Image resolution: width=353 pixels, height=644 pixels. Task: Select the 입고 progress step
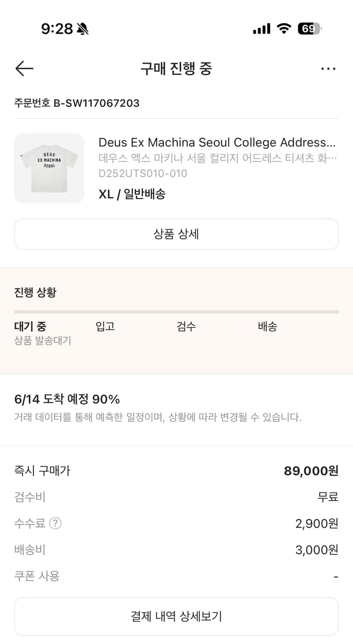[105, 326]
